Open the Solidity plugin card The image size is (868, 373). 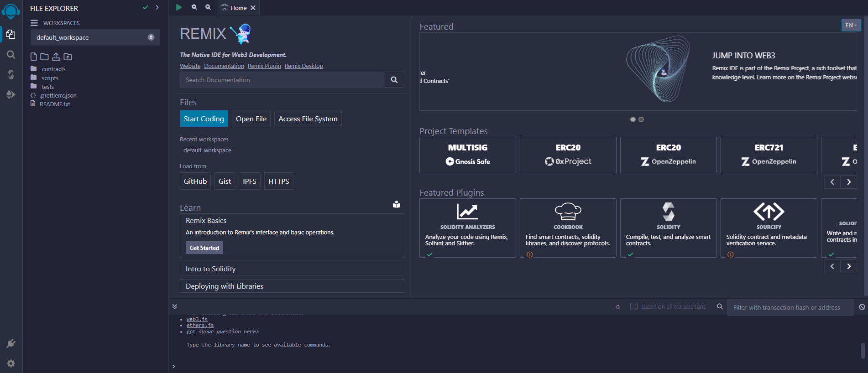click(x=669, y=228)
